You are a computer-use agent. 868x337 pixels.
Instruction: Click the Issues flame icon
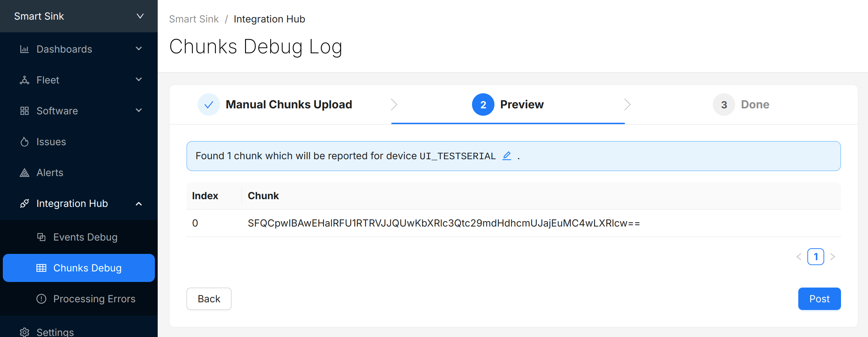coord(24,142)
